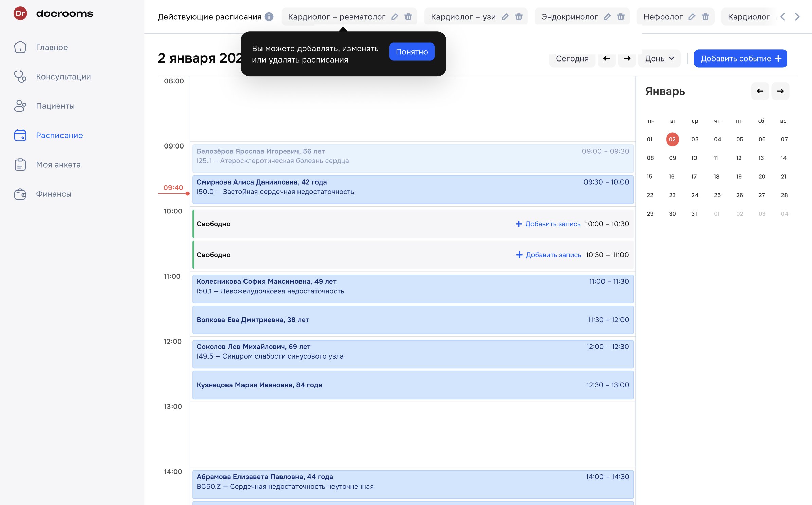This screenshot has height=505, width=812.
Task: Edit the Кардиолог – узи schedule
Action: (x=505, y=17)
